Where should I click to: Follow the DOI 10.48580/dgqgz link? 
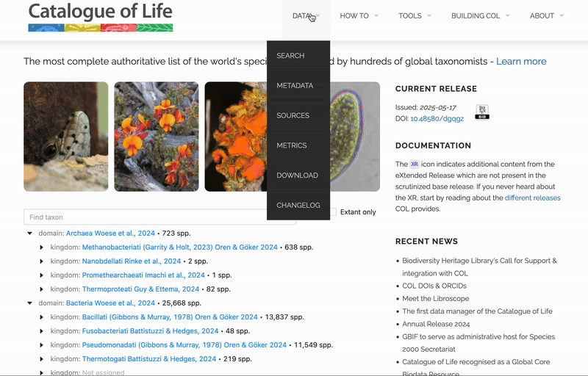437,118
